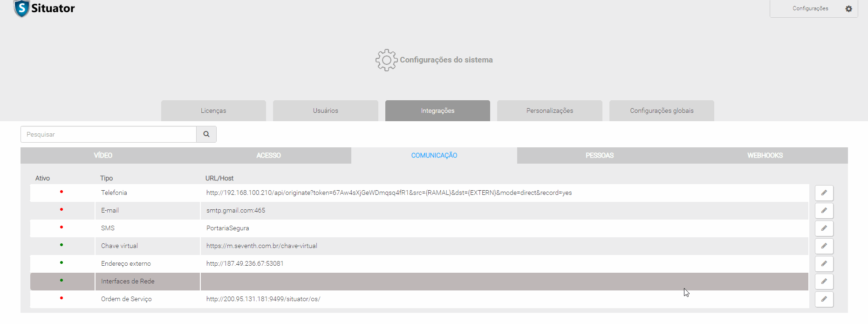
Task: Select the Personalizações tab
Action: [549, 111]
